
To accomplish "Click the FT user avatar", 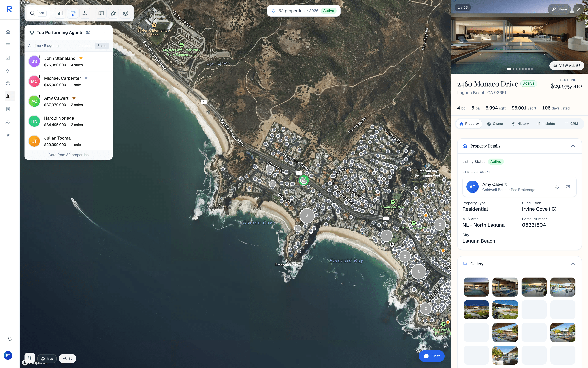I will (8, 355).
